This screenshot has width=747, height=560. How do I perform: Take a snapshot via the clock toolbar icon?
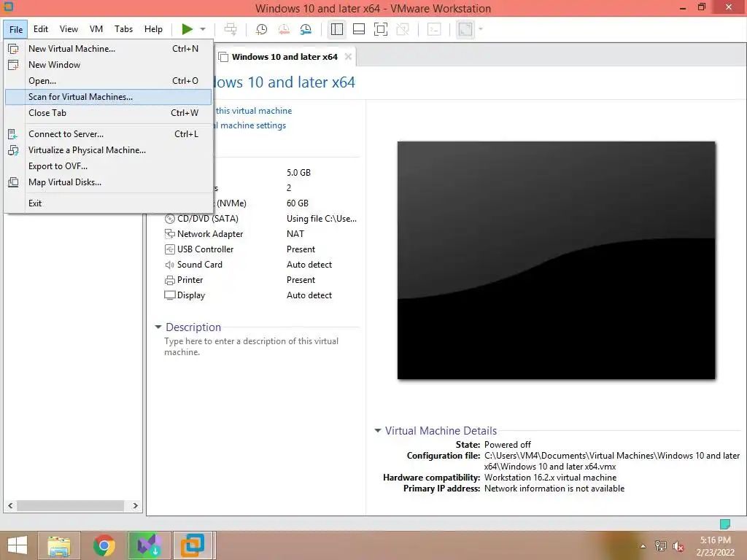(x=262, y=29)
